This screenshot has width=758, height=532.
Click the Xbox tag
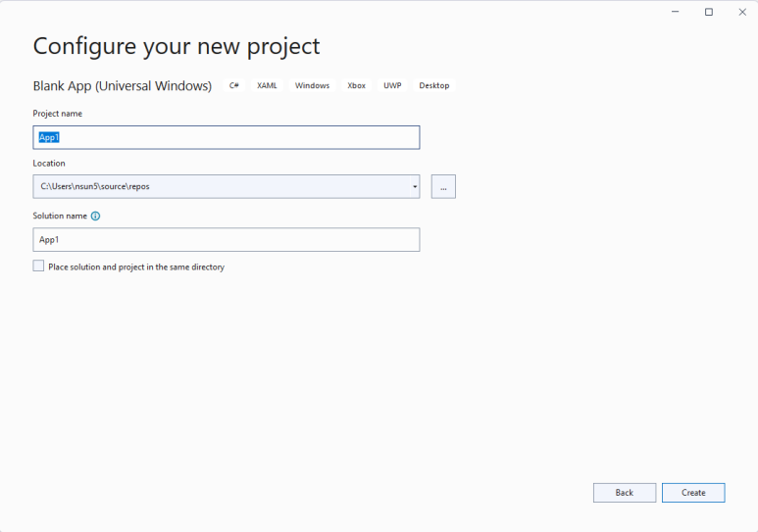[356, 85]
